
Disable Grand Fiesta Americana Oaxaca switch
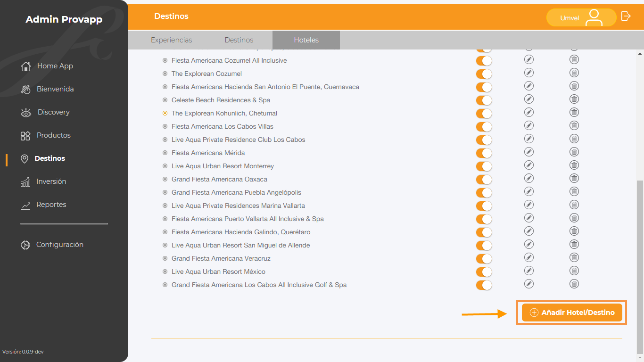click(484, 180)
